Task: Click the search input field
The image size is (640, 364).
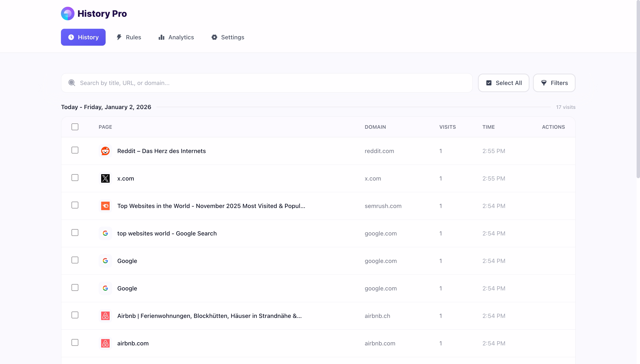Action: click(200, 83)
